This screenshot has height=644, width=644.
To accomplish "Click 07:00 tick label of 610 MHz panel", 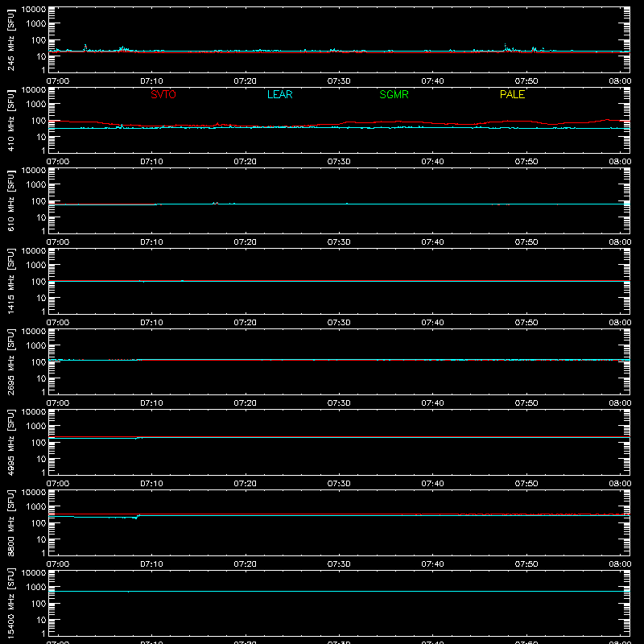I will click(58, 242).
